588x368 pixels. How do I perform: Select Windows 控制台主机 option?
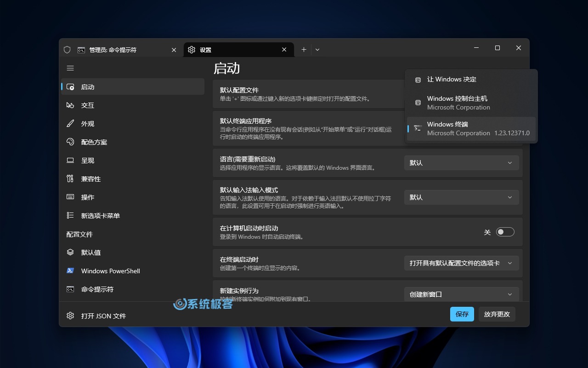471,103
